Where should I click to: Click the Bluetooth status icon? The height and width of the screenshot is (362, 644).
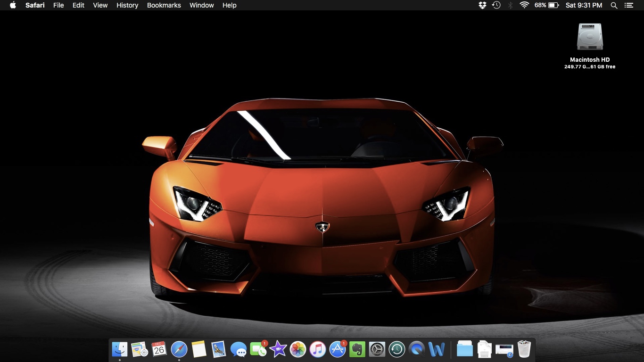pos(510,5)
